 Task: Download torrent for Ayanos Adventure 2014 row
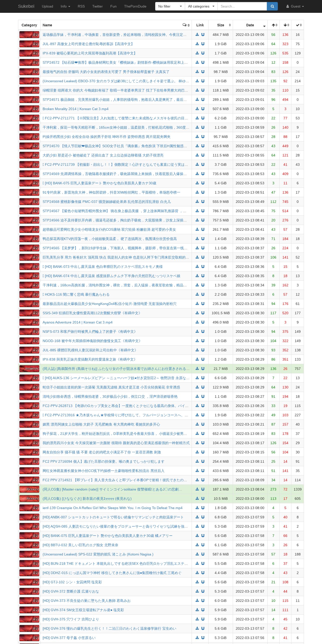[x=197, y=322]
